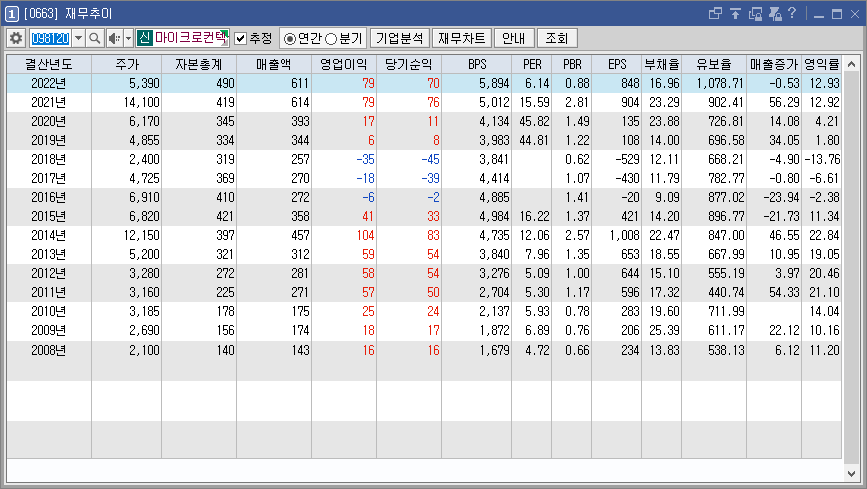
Task: Click the green 신 badge icon
Action: coord(144,38)
